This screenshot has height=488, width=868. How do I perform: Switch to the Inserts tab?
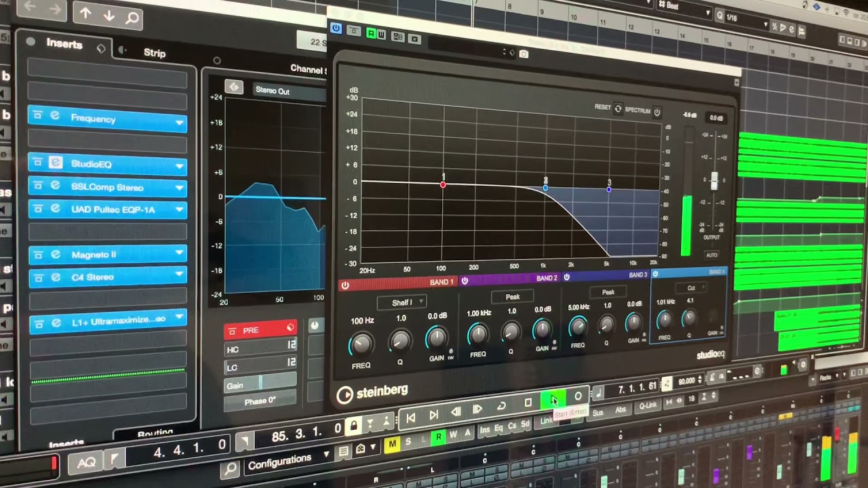point(64,44)
